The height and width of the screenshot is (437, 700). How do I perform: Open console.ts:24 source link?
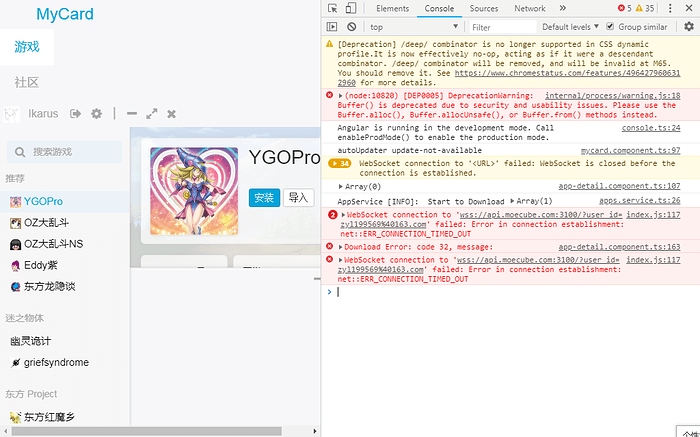pos(651,128)
